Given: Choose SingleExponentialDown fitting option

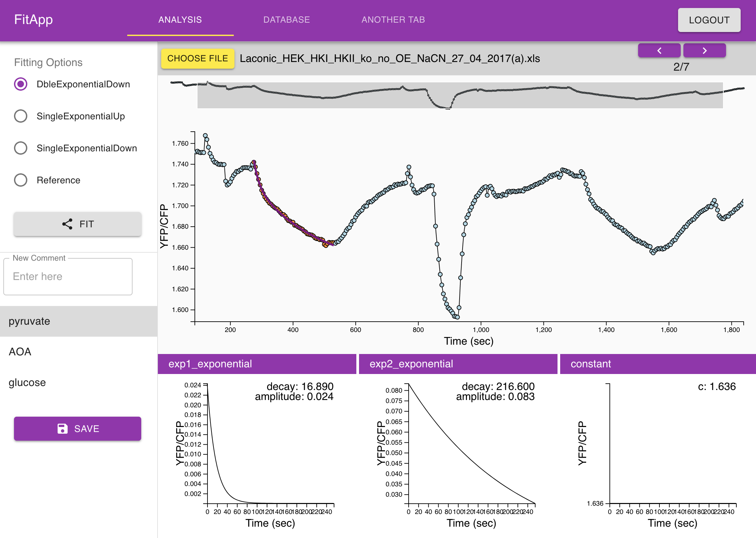Looking at the screenshot, I should (21, 148).
